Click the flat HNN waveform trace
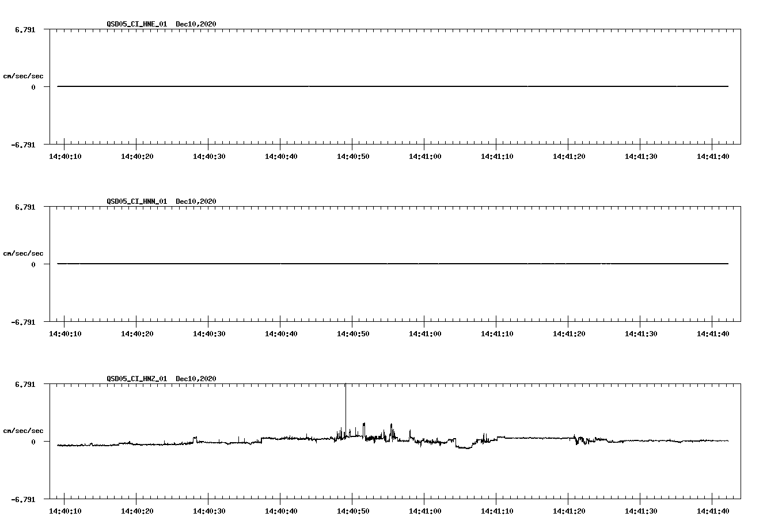Image resolution: width=782 pixels, height=532 pixels. point(346,264)
